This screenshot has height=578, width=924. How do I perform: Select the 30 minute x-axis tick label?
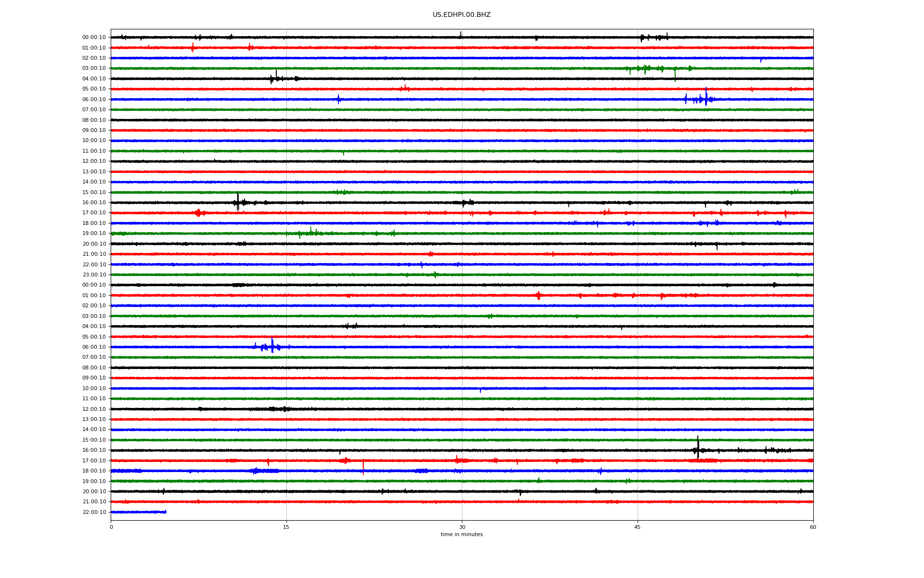462,527
